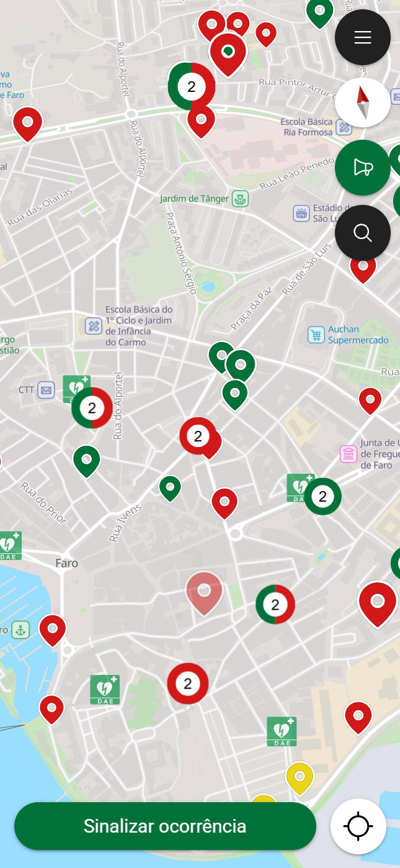
Task: Select DAE marker beside Junta de Freguesia cluster
Action: pos(300,488)
